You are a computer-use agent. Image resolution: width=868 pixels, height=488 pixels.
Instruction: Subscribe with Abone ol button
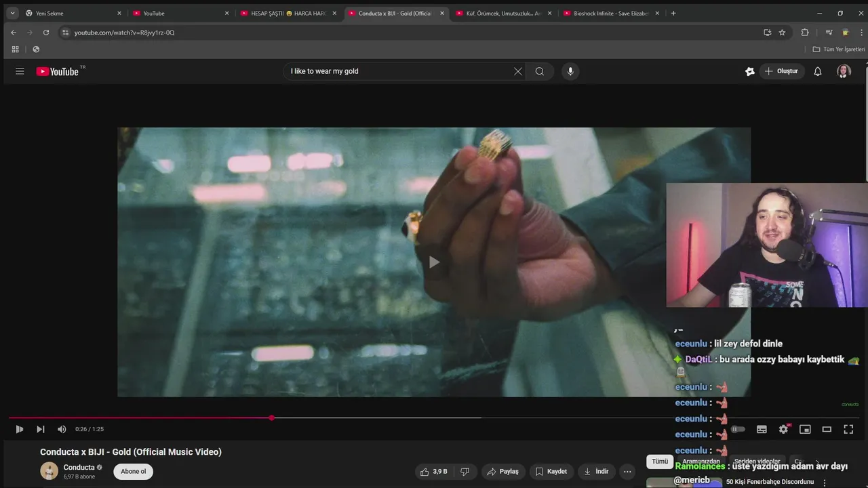pyautogui.click(x=133, y=472)
